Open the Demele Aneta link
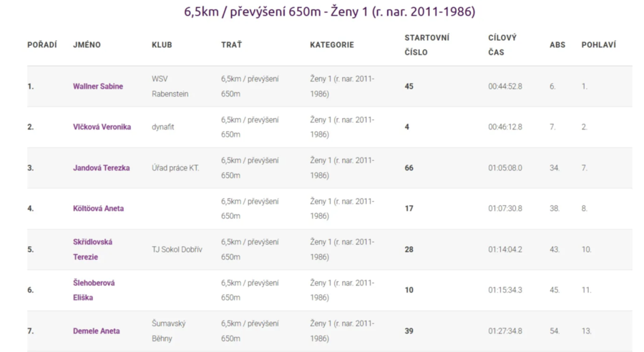This screenshot has width=644, height=352. [96, 331]
